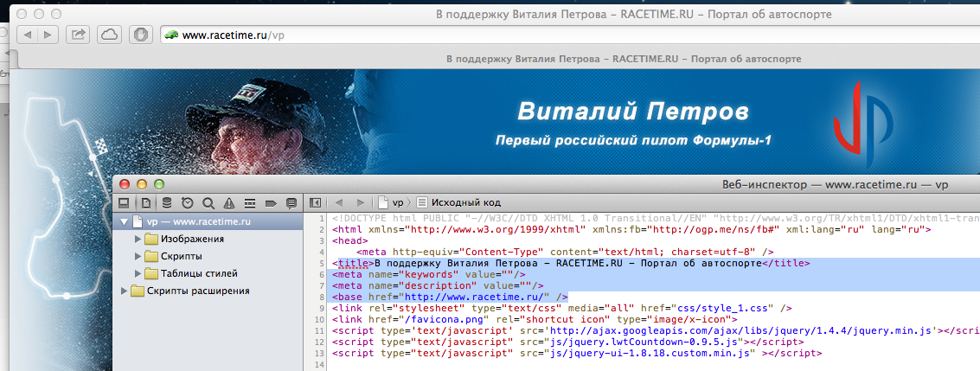Select the Изображения folder row
This screenshot has height=371, width=980.
point(208,240)
